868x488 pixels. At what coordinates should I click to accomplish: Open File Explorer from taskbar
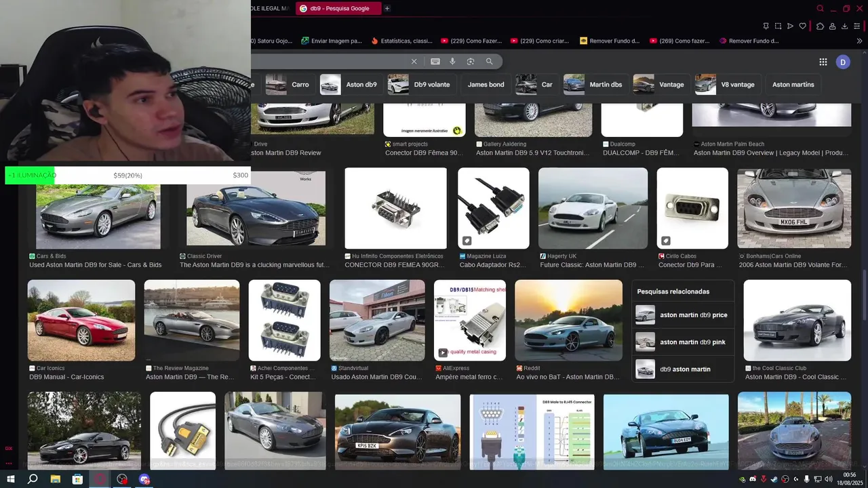56,479
